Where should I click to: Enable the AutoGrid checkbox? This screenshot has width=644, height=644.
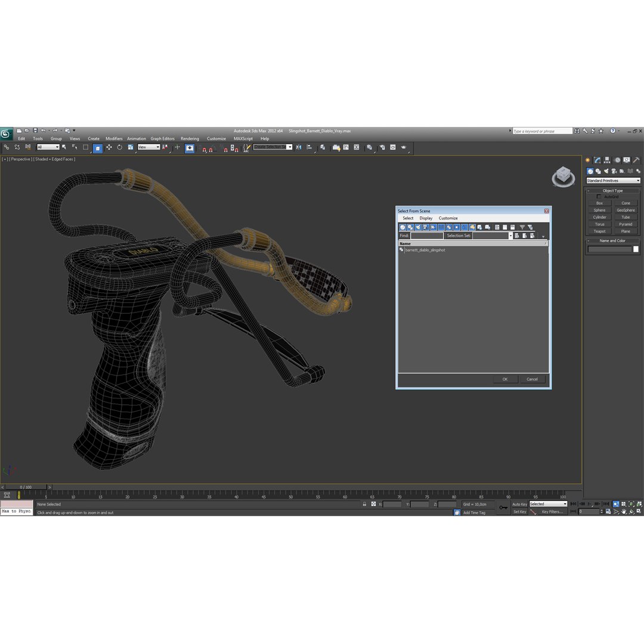(599, 197)
